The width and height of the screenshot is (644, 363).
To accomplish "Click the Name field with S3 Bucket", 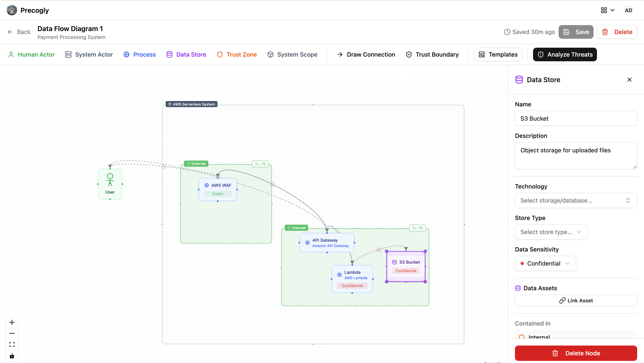I will pyautogui.click(x=576, y=119).
